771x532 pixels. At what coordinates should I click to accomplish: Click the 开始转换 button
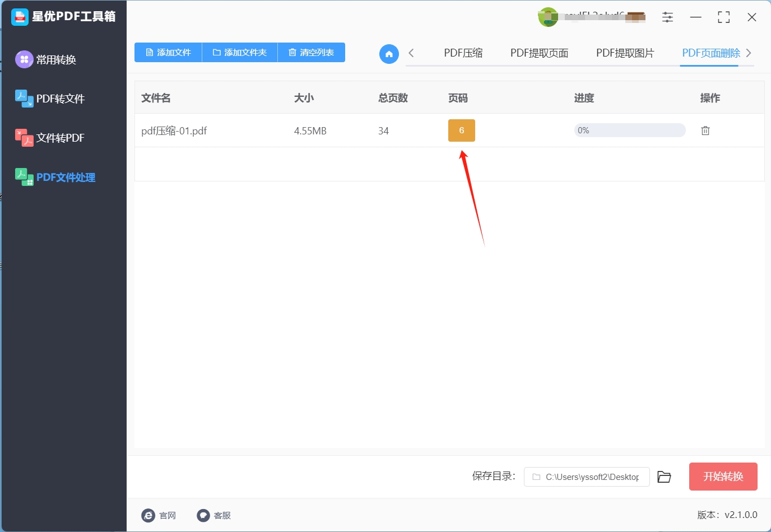tap(723, 477)
